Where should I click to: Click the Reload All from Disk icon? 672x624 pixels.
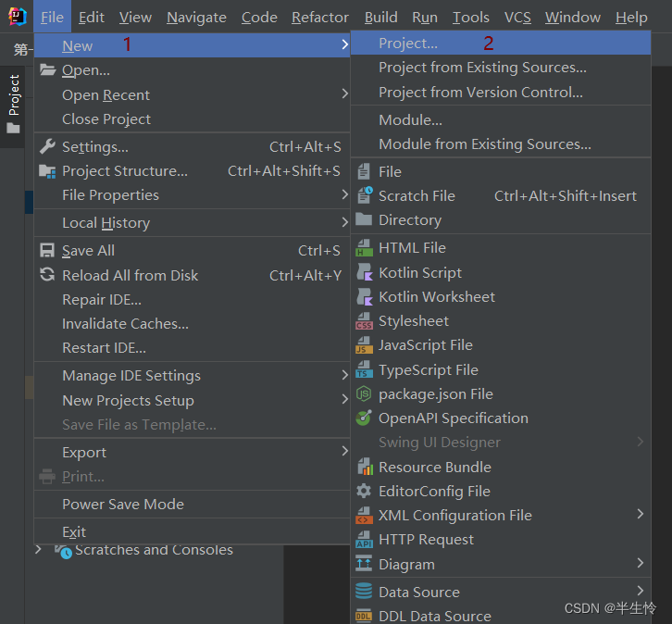pyautogui.click(x=47, y=275)
